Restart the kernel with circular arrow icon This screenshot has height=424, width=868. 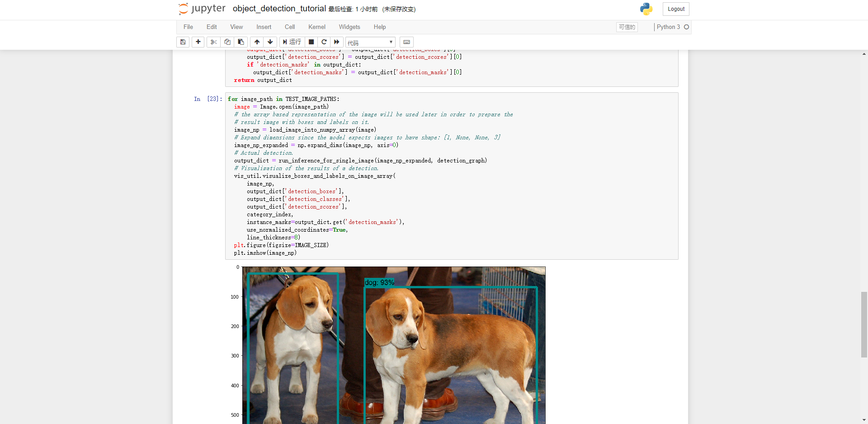coord(324,42)
